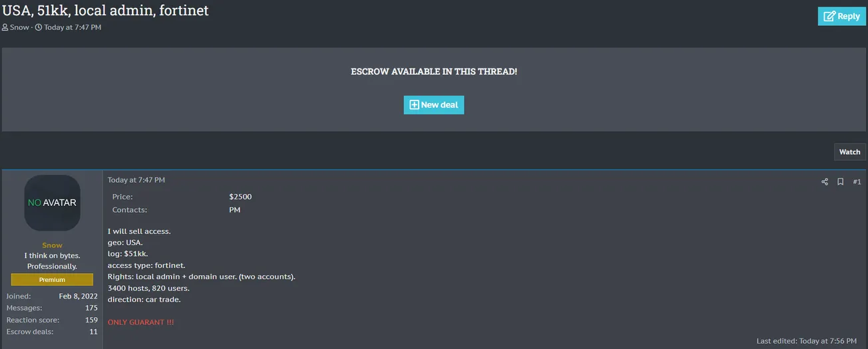Click the clock icon beside thread date
The height and width of the screenshot is (349, 868).
coord(39,27)
